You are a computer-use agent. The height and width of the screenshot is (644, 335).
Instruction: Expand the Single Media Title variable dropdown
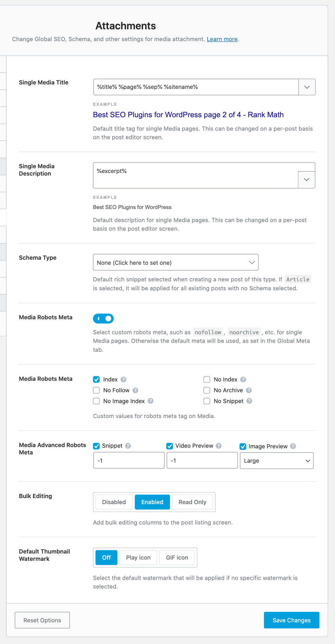pyautogui.click(x=307, y=87)
